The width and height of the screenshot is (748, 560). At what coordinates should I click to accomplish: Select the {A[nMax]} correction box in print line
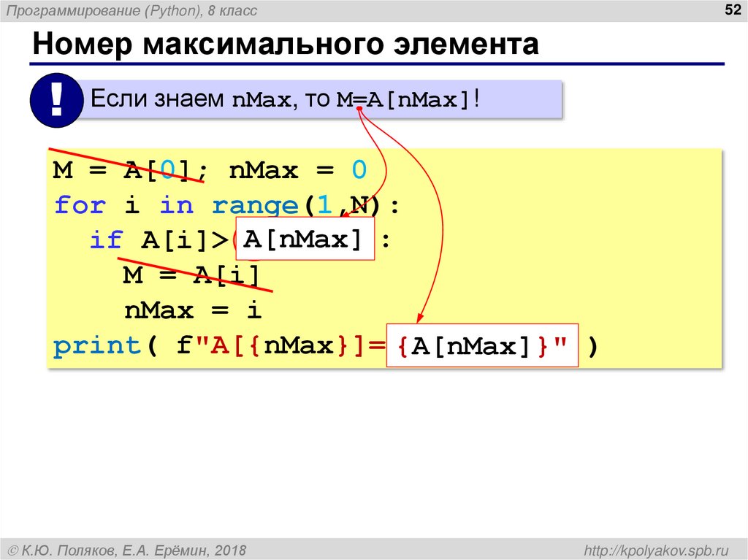[x=482, y=345]
